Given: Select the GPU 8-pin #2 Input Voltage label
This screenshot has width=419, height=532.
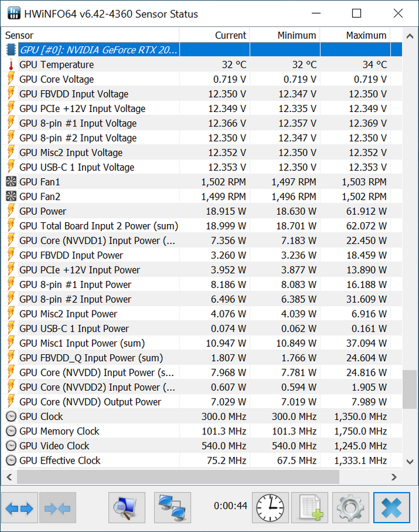Looking at the screenshot, I should tap(78, 138).
